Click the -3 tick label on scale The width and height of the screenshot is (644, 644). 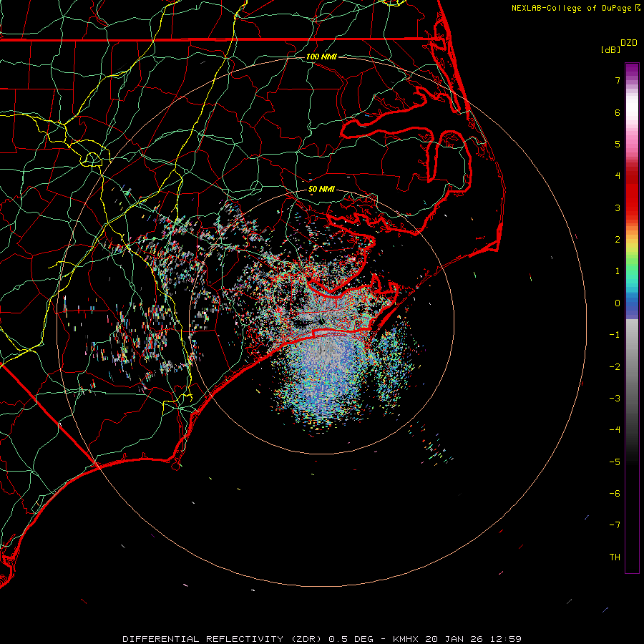615,399
